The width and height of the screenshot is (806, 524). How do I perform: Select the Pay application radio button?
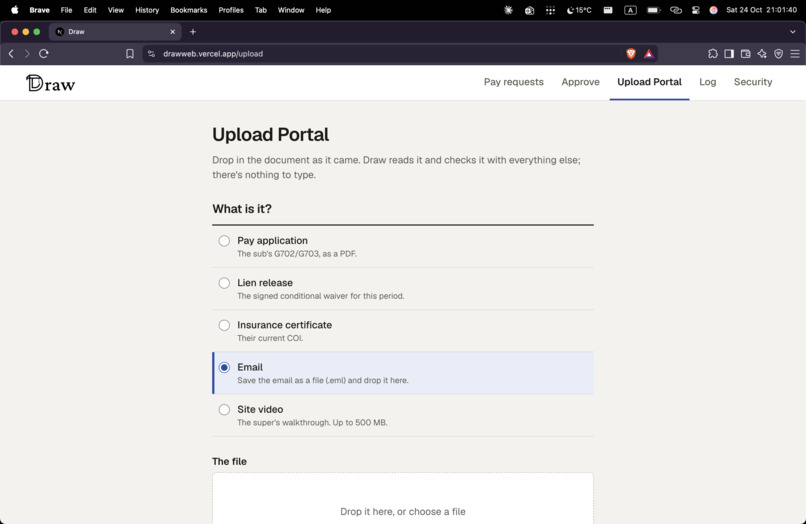point(224,241)
